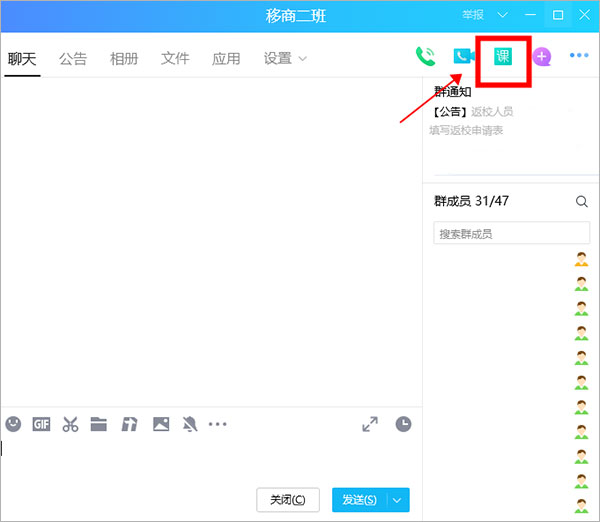600x522 pixels.
Task: Open chat history clock icon
Action: click(x=403, y=424)
